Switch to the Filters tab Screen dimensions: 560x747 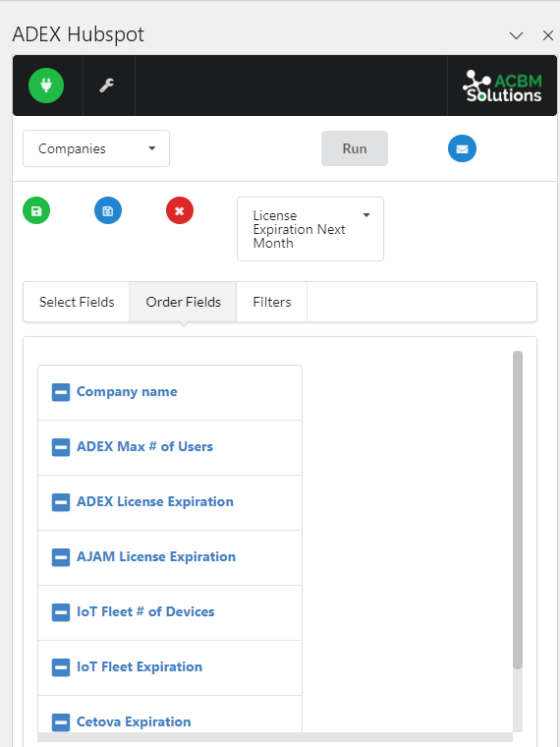point(272,302)
